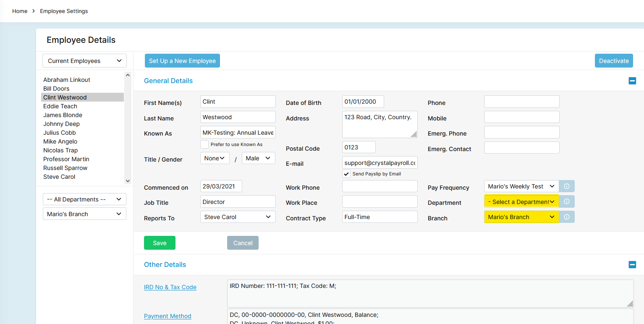This screenshot has height=324, width=644.
Task: Open the IRD No & Tax Code link
Action: tap(170, 287)
